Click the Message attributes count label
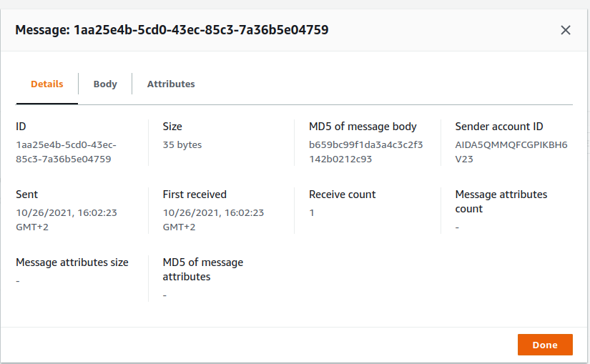Image resolution: width=590 pixels, height=364 pixels. 501,202
